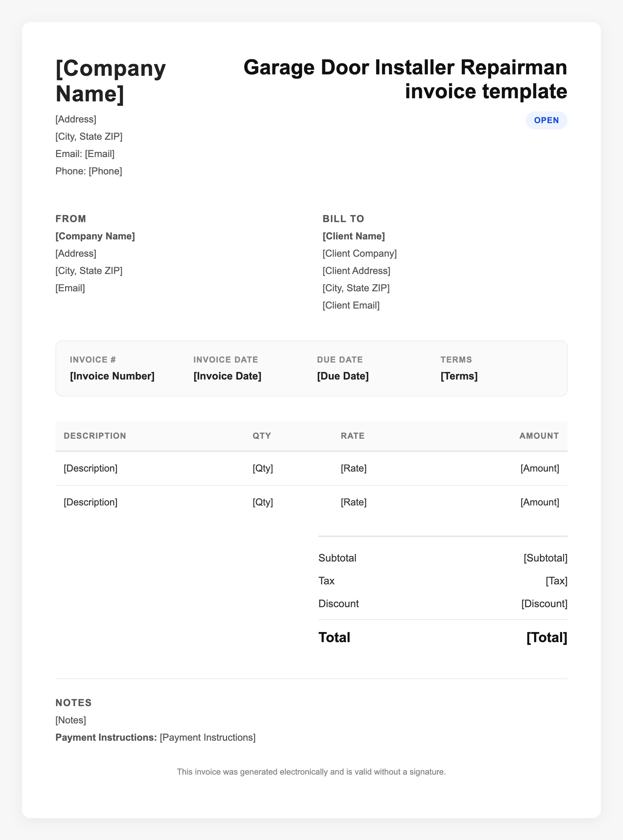The image size is (623, 840).
Task: Select the Email line under header address
Action: [x=85, y=154]
